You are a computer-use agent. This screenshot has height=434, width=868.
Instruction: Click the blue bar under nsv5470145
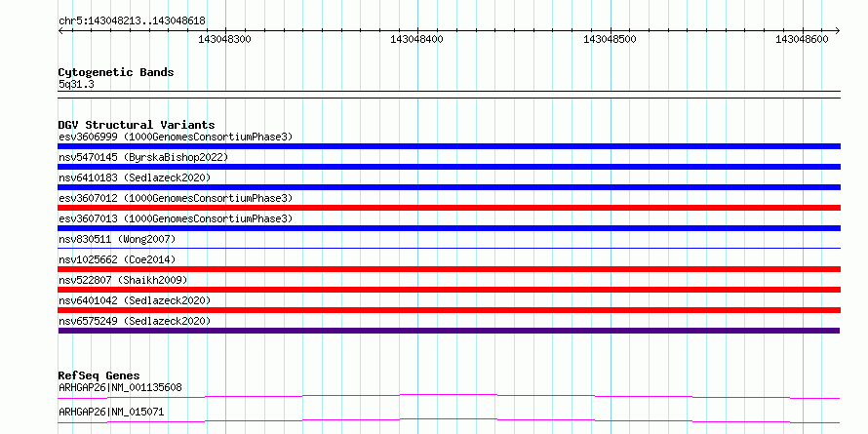coord(449,167)
